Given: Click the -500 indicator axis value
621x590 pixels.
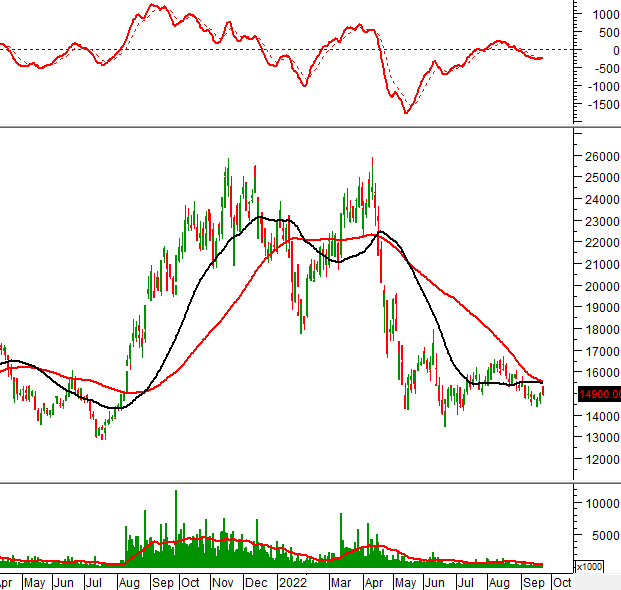Looking at the screenshot, I should pos(607,69).
